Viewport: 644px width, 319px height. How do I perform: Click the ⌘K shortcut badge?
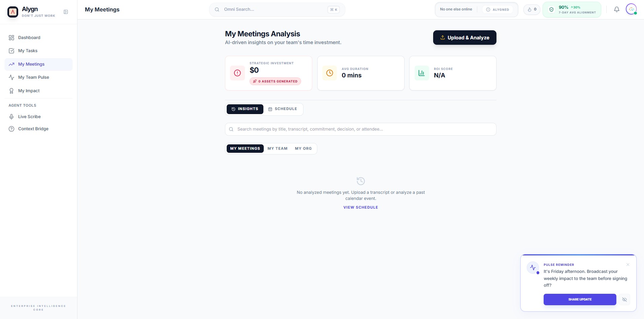pos(333,9)
